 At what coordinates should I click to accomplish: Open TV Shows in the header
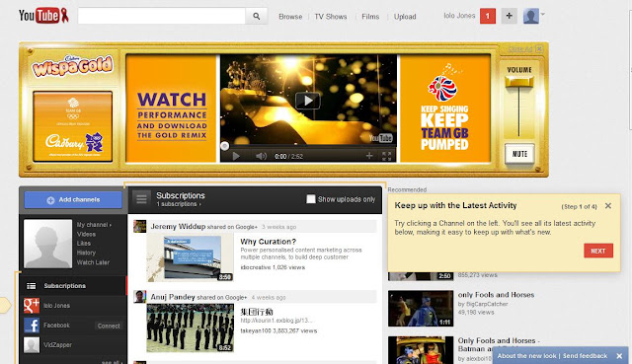point(331,17)
